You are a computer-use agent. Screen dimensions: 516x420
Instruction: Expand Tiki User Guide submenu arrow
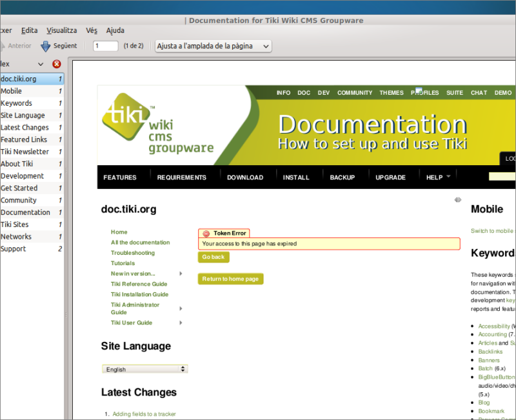click(181, 323)
